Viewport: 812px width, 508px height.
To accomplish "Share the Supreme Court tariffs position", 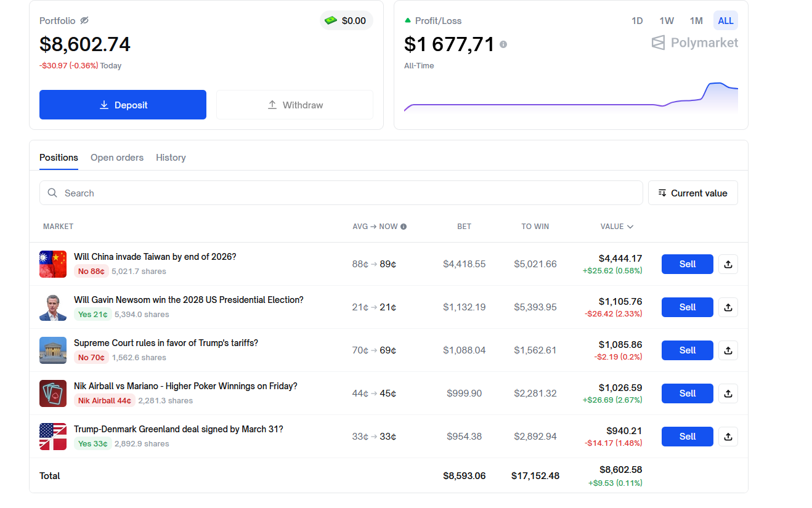I will tap(728, 350).
